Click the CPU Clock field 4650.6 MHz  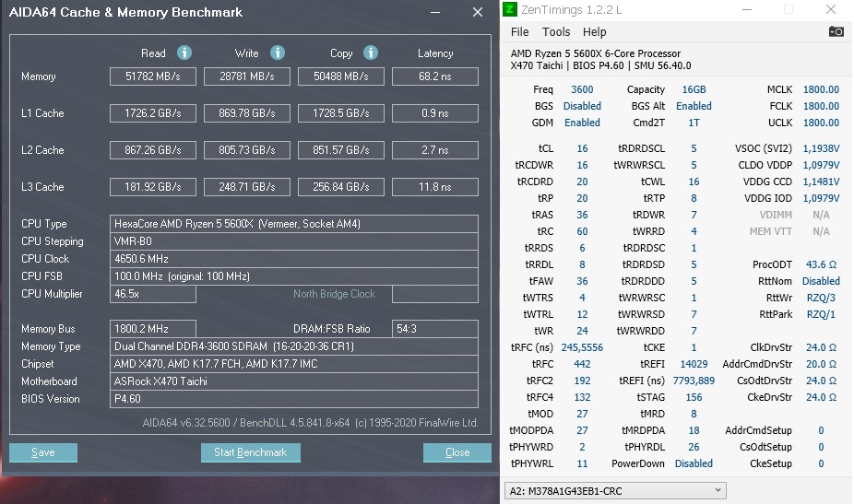294,259
